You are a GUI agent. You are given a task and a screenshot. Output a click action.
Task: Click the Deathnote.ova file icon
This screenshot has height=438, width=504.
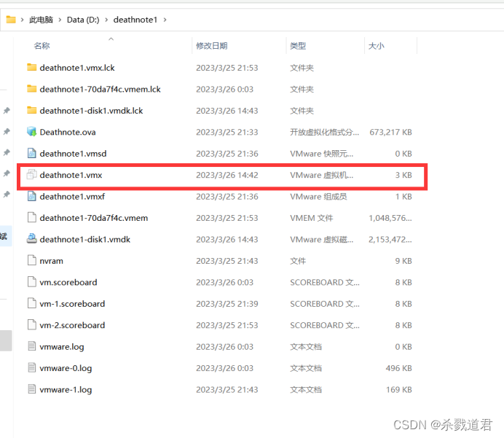31,131
